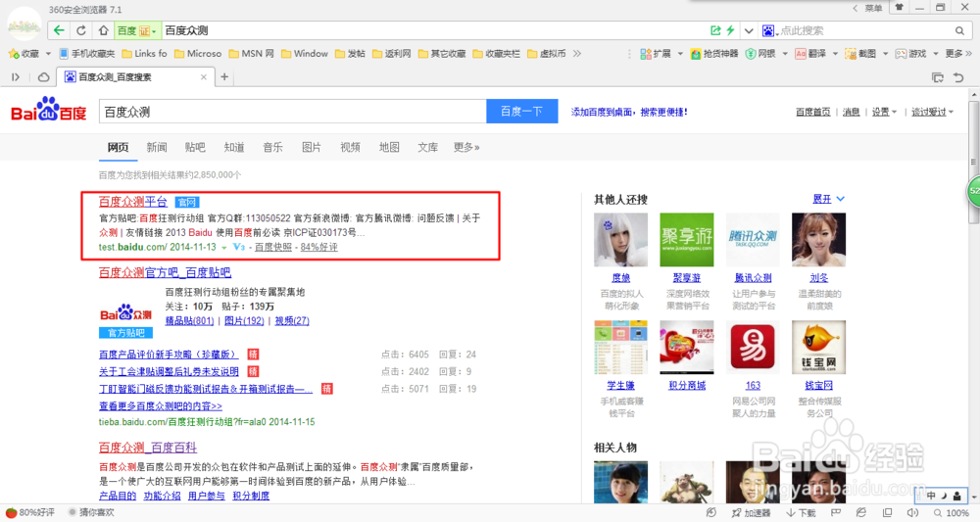Click the 百度一下 search button

522,112
